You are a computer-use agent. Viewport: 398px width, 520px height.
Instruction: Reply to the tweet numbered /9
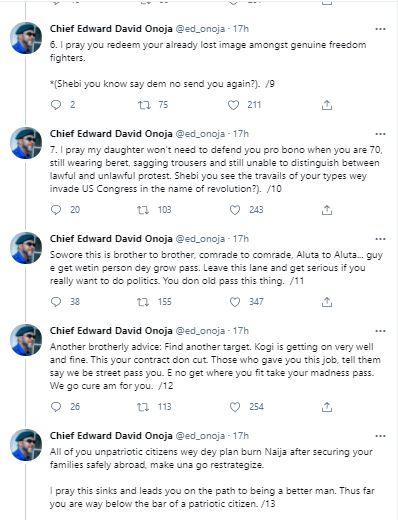coord(56,105)
